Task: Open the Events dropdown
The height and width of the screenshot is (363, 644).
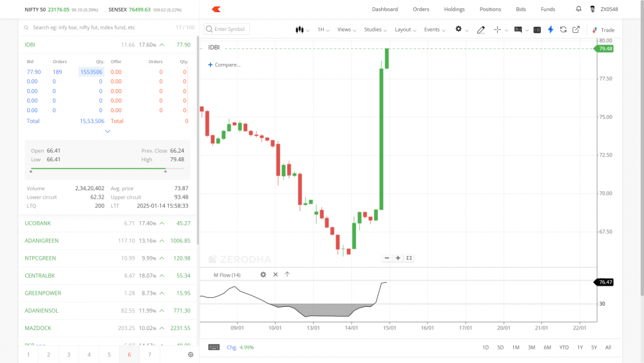Action: pyautogui.click(x=435, y=30)
